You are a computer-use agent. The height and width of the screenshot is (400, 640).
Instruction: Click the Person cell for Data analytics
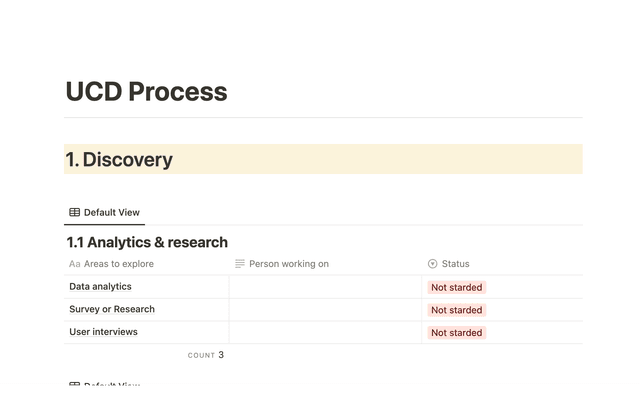(325, 287)
